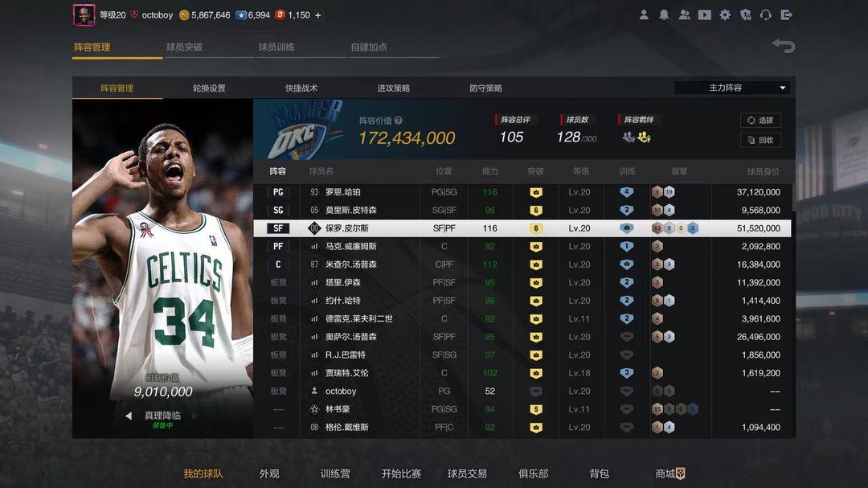Open customer support headset icon

click(765, 14)
